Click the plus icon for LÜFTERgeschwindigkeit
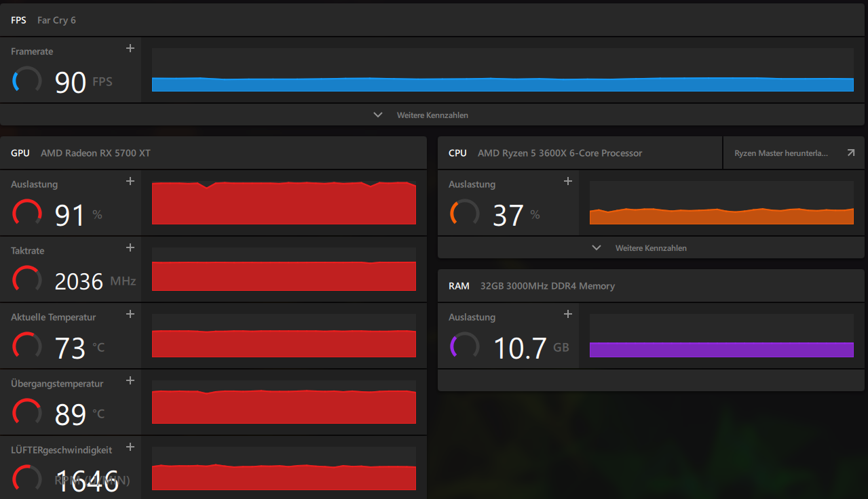This screenshot has width=868, height=499. pos(131,447)
